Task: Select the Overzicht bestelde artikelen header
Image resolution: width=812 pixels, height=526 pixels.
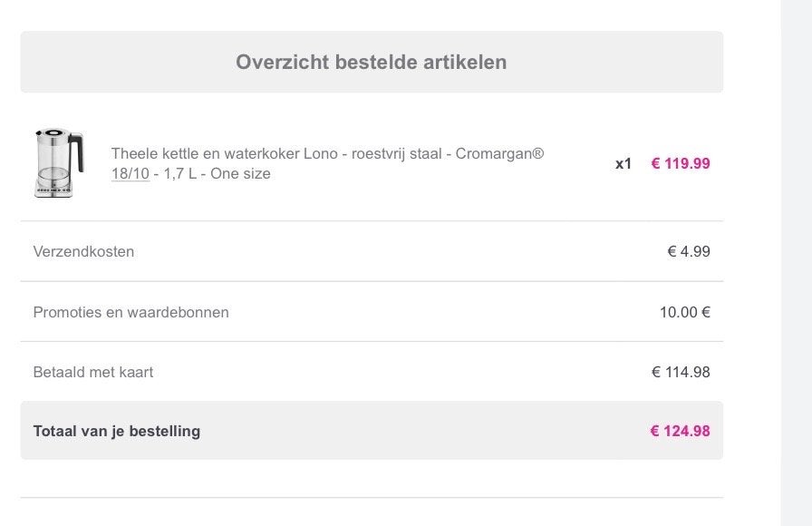Action: pyautogui.click(x=372, y=63)
